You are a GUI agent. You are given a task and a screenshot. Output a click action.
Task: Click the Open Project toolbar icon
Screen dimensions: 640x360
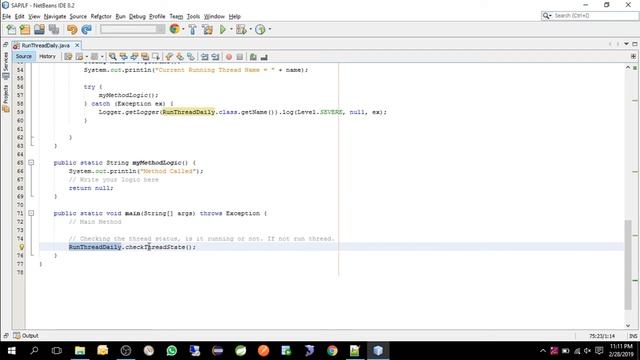coord(39,29)
